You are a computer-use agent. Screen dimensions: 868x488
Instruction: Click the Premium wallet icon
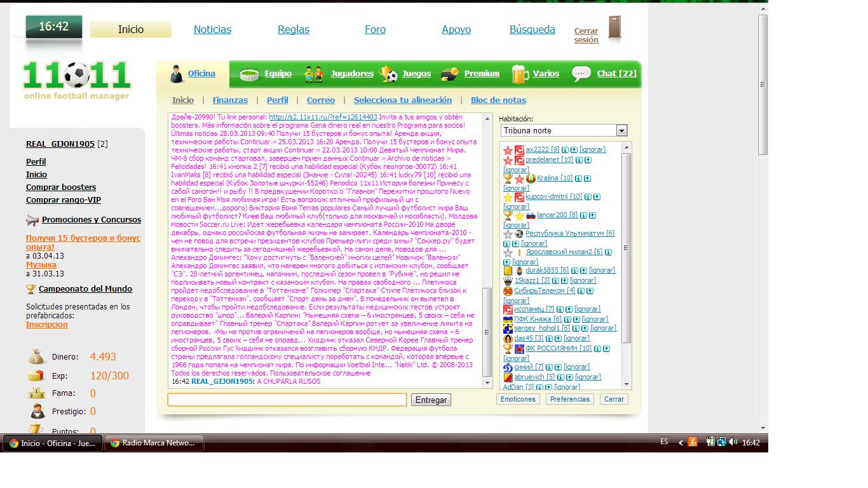coord(449,74)
